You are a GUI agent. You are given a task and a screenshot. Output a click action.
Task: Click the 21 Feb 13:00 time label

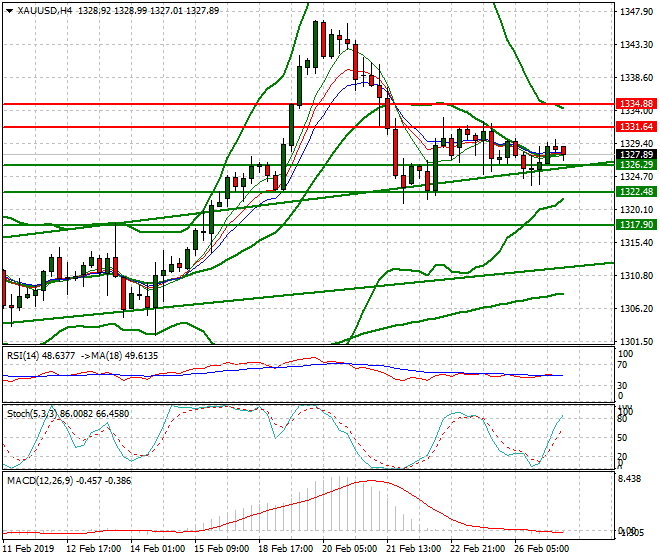[x=413, y=549]
